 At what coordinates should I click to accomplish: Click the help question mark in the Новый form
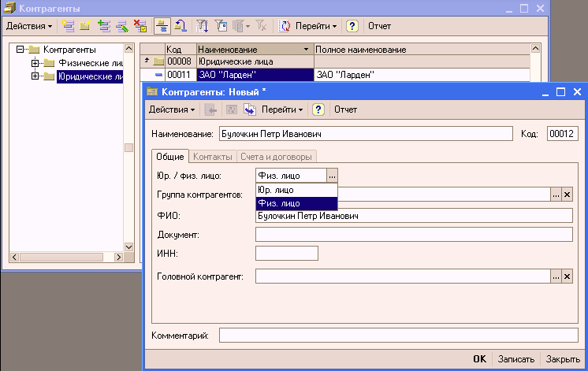318,109
